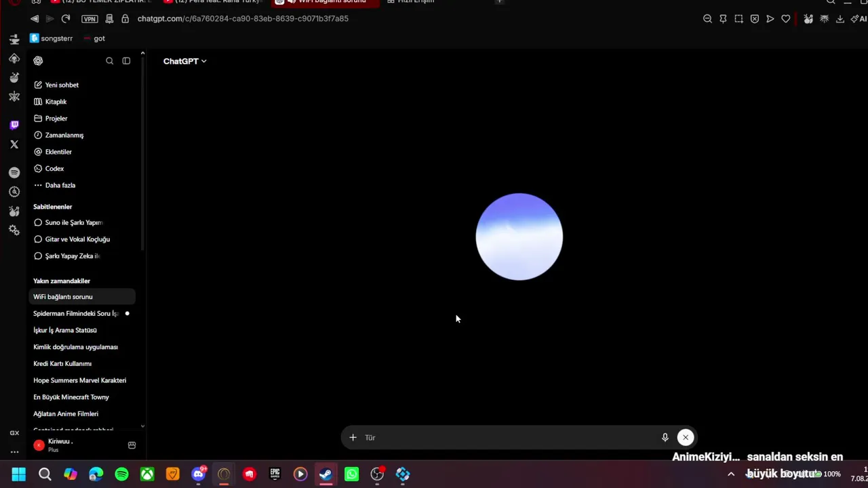Image resolution: width=868 pixels, height=488 pixels.
Task: Open the ChatGPT model selector dropdown
Action: [x=184, y=61]
